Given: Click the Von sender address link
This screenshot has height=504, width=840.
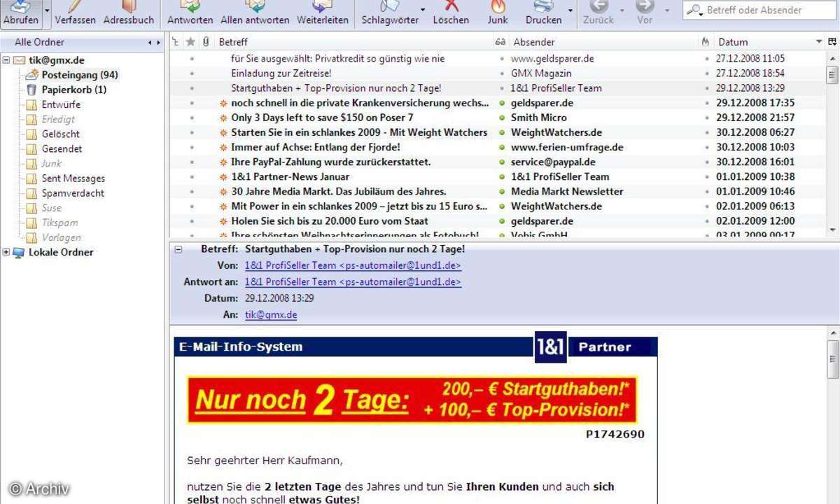Looking at the screenshot, I should 353,266.
